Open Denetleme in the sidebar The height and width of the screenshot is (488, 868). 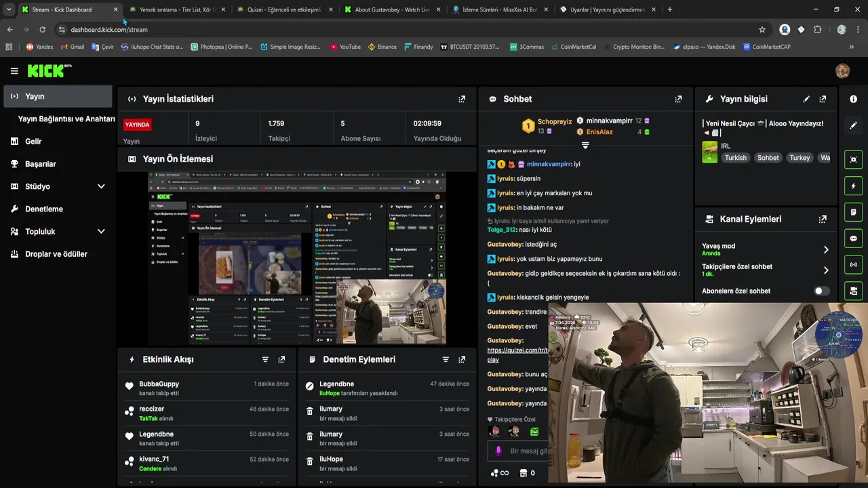point(58,209)
